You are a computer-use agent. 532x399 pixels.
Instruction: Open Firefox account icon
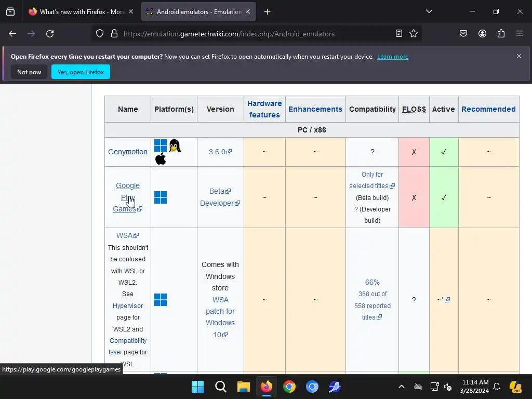[482, 33]
